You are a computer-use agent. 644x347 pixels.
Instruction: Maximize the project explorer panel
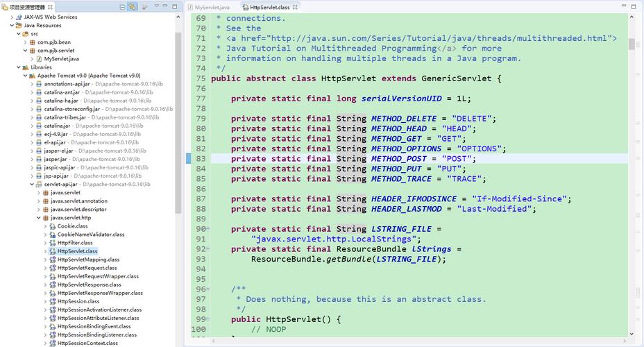(x=175, y=6)
